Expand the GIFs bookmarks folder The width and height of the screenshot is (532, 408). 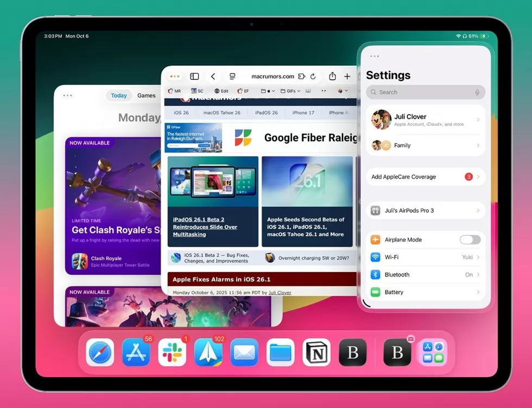point(290,91)
